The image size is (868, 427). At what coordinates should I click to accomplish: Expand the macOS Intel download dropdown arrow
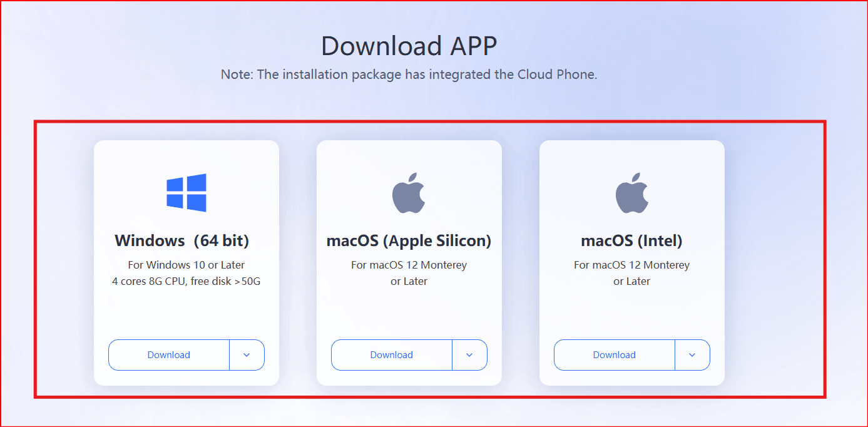(x=692, y=355)
